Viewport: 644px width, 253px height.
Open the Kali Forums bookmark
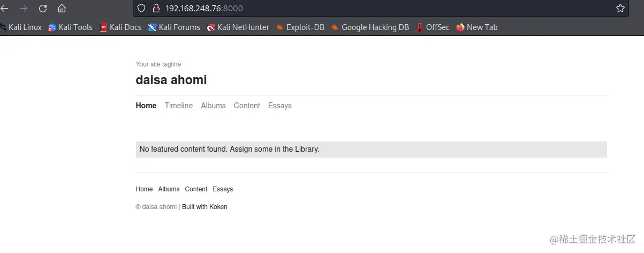(x=174, y=27)
